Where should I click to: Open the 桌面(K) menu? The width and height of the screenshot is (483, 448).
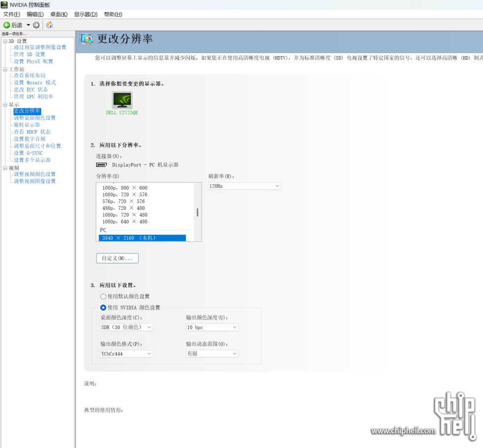click(x=59, y=14)
